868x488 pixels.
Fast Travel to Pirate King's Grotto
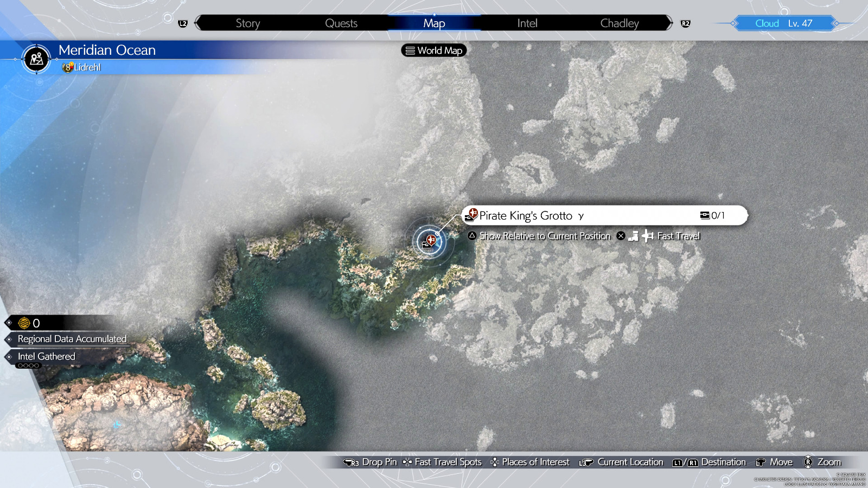click(678, 236)
